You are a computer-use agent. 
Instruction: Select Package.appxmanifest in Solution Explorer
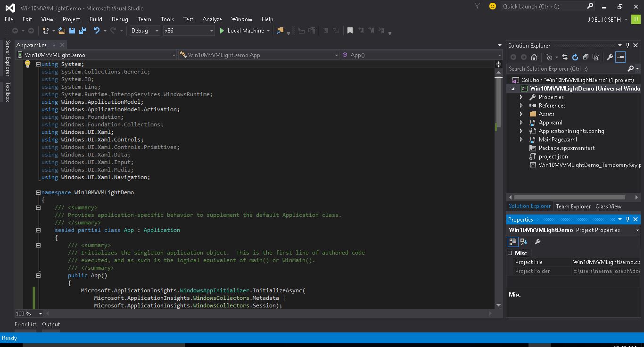click(x=566, y=148)
